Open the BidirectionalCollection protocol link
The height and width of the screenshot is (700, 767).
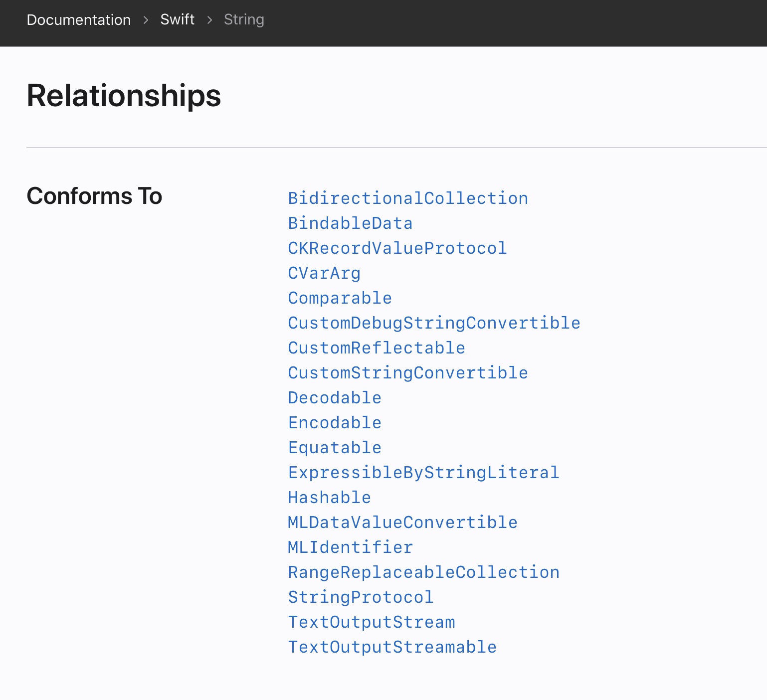[407, 198]
